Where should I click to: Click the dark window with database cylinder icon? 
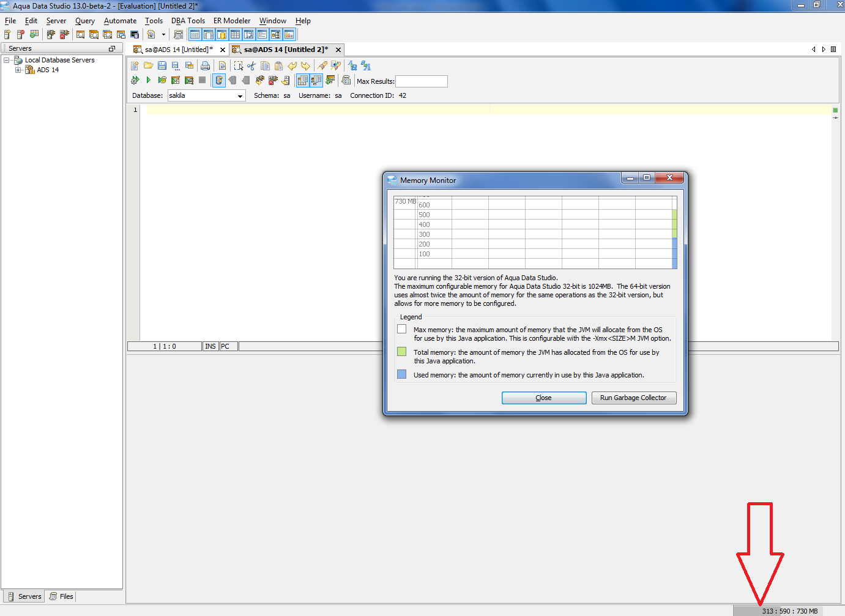(x=135, y=35)
